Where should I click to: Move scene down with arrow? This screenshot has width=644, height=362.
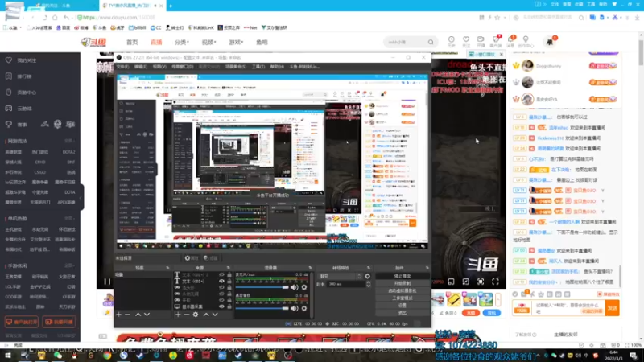(147, 315)
